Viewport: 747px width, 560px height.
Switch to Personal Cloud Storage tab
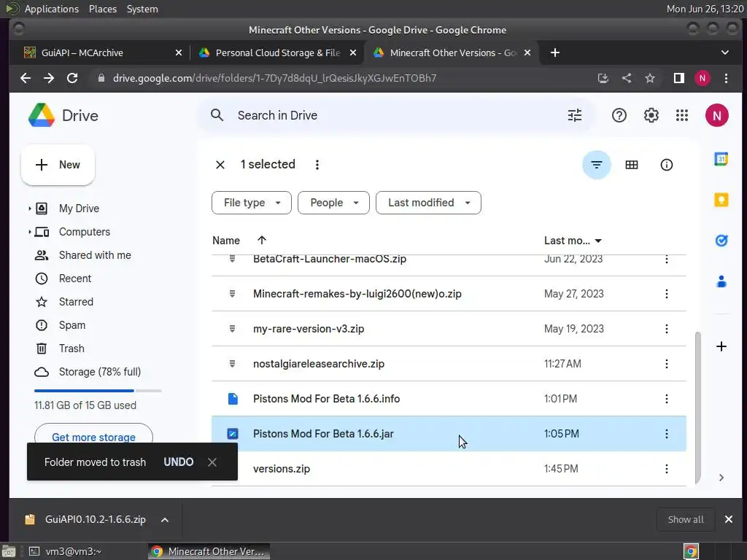click(277, 52)
